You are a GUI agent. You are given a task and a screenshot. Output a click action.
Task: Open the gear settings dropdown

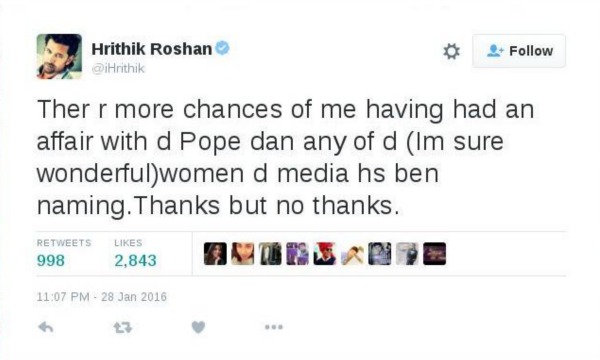pos(451,51)
